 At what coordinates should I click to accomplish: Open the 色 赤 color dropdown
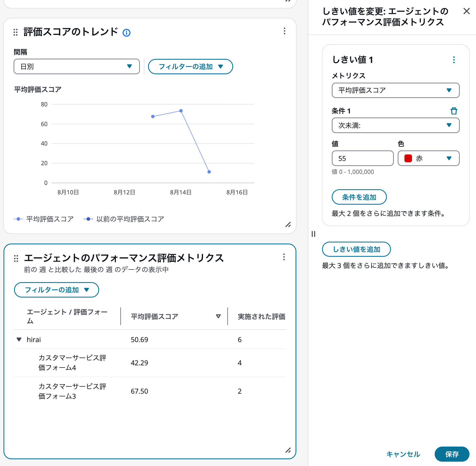428,158
